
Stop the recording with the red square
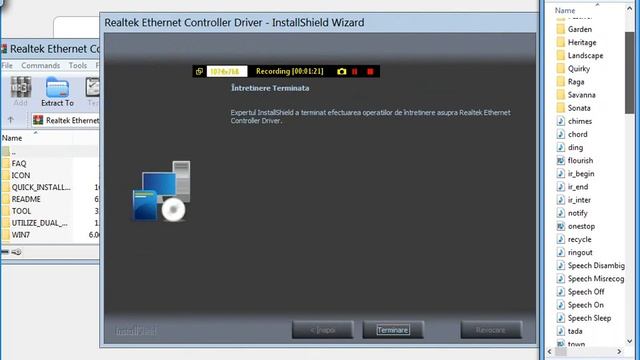click(370, 71)
